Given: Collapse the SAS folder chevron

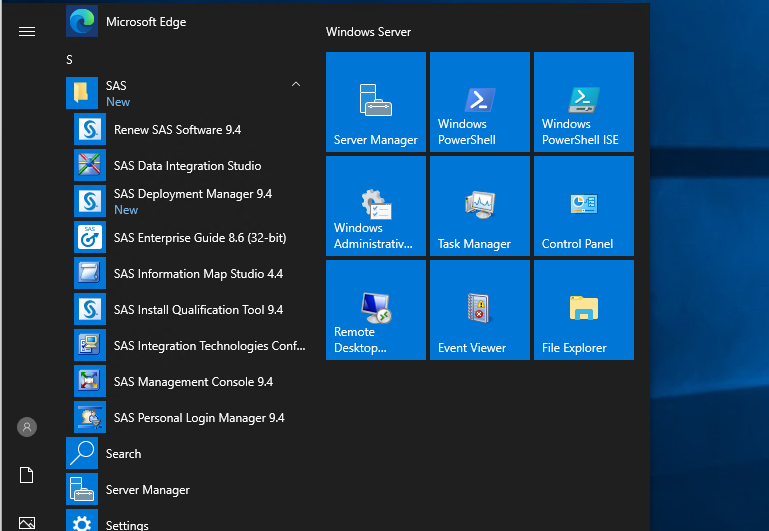Looking at the screenshot, I should point(296,86).
